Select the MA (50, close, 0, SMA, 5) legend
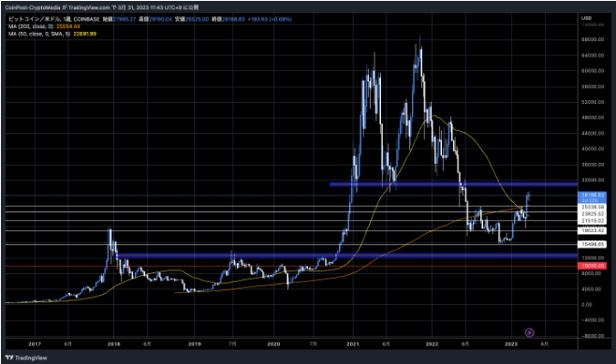The height and width of the screenshot is (364, 616). tap(39, 34)
